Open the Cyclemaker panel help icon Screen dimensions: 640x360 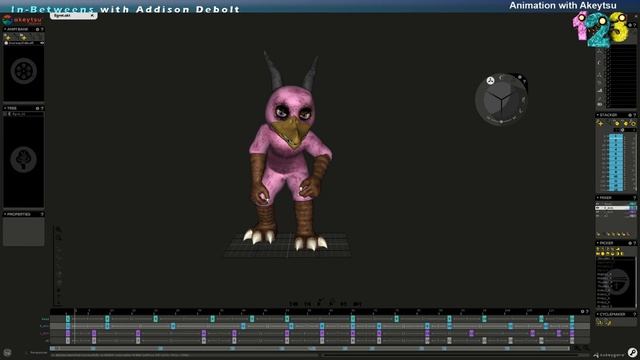(634, 314)
